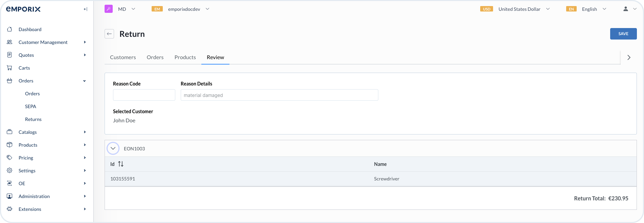Viewport: 644px width, 223px height.
Task: Open Returns in the sidebar
Action: [33, 119]
